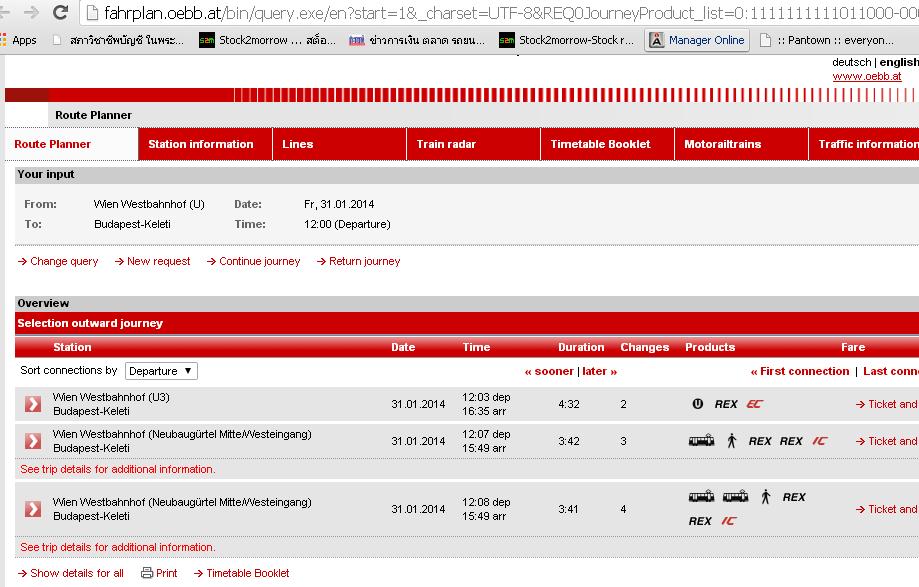This screenshot has height=587, width=919.
Task: Open the Train radar tab
Action: (x=473, y=144)
